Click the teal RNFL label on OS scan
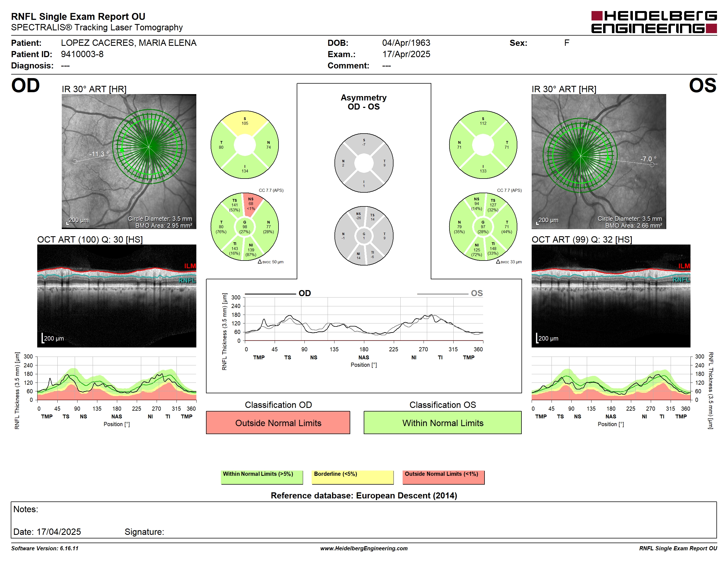This screenshot has height=563, width=728. pos(681,280)
